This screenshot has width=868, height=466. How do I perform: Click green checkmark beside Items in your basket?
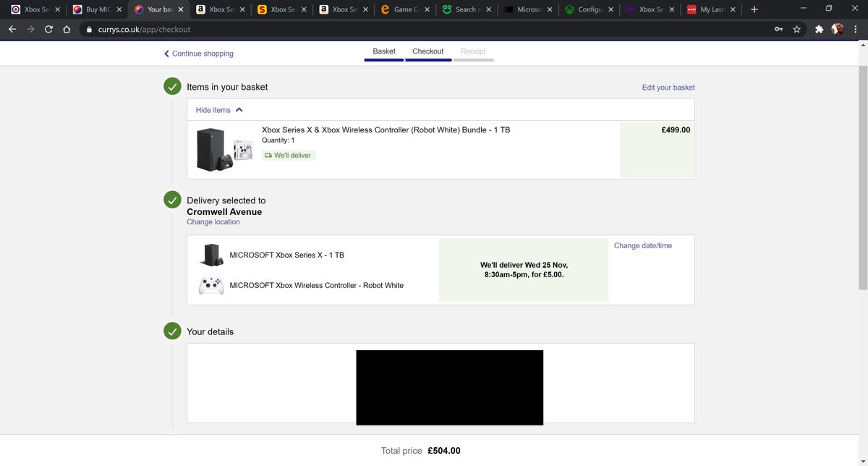(x=172, y=87)
